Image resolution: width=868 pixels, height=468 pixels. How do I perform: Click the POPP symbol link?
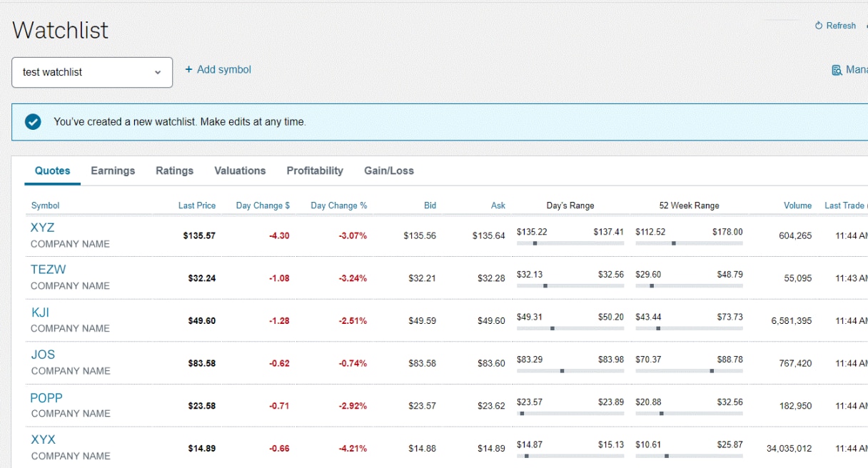click(x=46, y=398)
